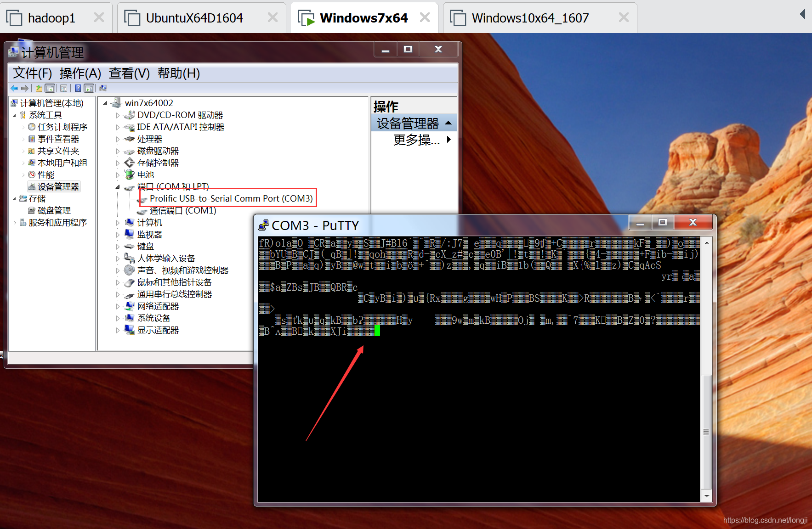Expand the 服务和应用程序 tree node

pyautogui.click(x=14, y=223)
